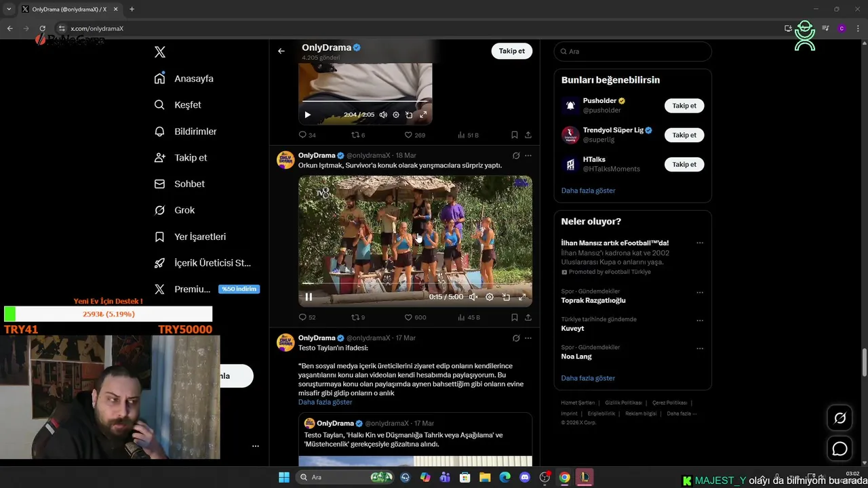Open three-dot menu on Testo Taylan post
The image size is (868, 488).
[528, 338]
